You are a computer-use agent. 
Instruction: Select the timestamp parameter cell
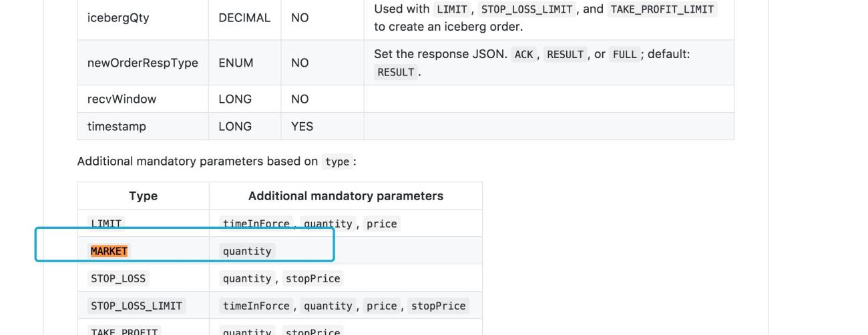click(x=143, y=126)
